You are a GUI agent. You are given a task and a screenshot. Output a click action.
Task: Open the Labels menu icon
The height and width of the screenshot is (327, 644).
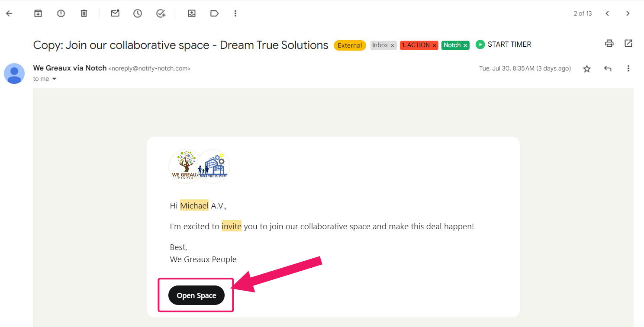point(214,13)
